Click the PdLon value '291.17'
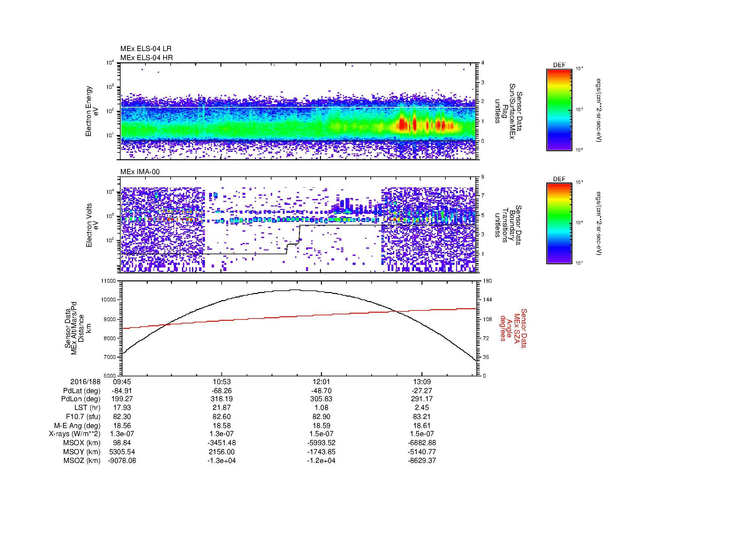Viewport: 756px width, 534px height. 422,399
